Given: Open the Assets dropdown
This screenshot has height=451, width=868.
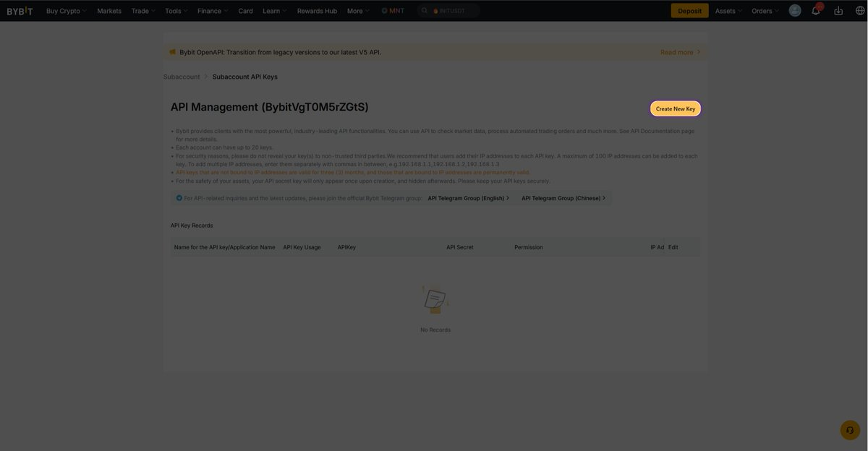Looking at the screenshot, I should pyautogui.click(x=728, y=11).
